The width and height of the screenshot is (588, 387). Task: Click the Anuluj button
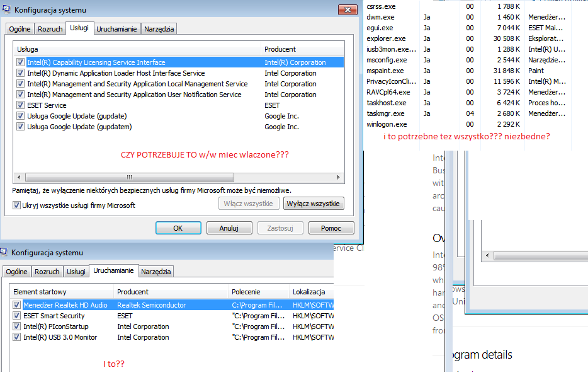click(x=229, y=228)
